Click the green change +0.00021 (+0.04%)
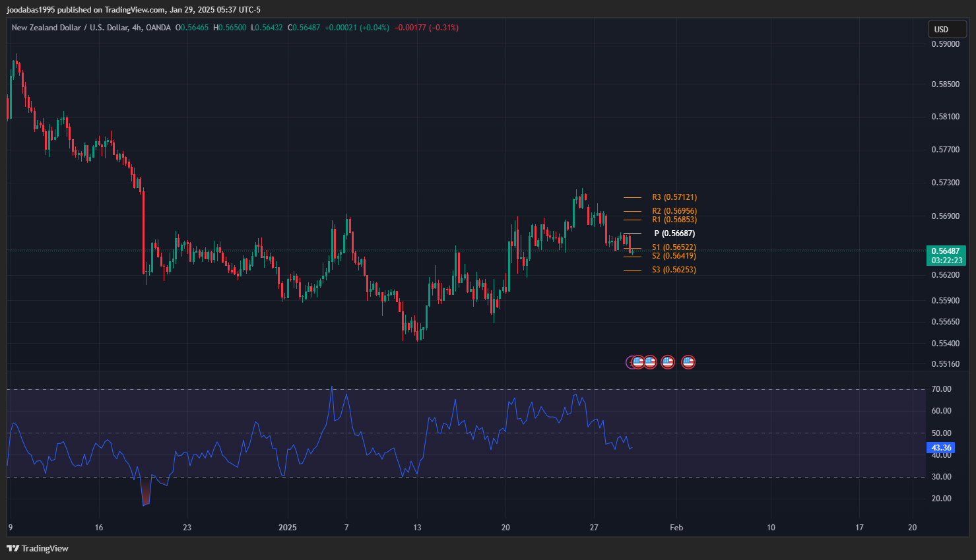The width and height of the screenshot is (976, 560). click(357, 28)
